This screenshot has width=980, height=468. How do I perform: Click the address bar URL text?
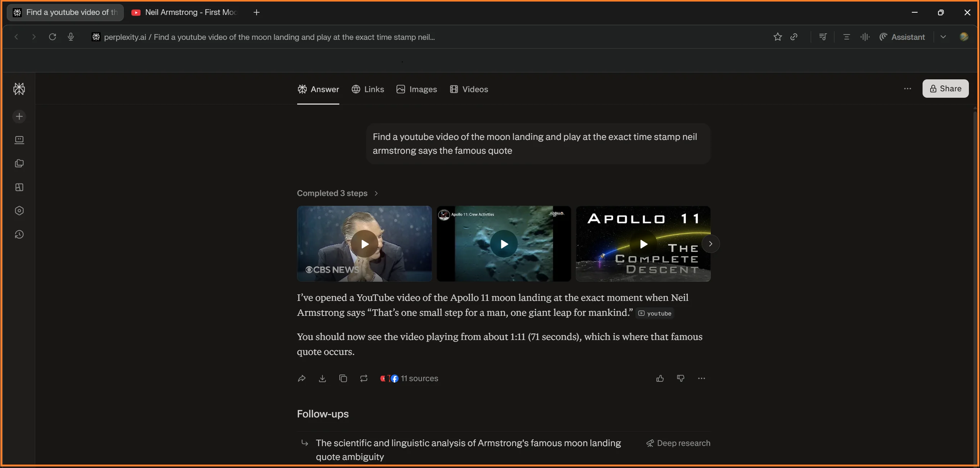269,37
